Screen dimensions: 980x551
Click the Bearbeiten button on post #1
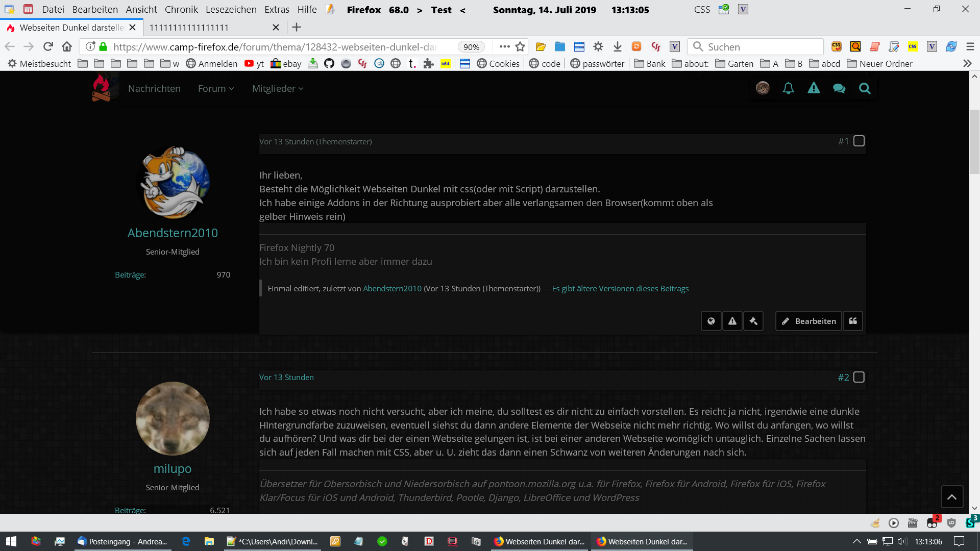(808, 321)
